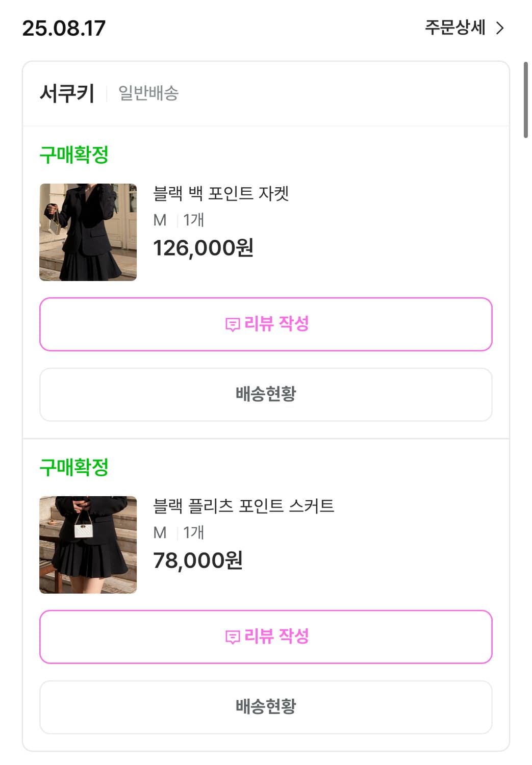
Task: Click the review icon on the skirt's 리뷰 작성 button
Action: click(x=233, y=637)
